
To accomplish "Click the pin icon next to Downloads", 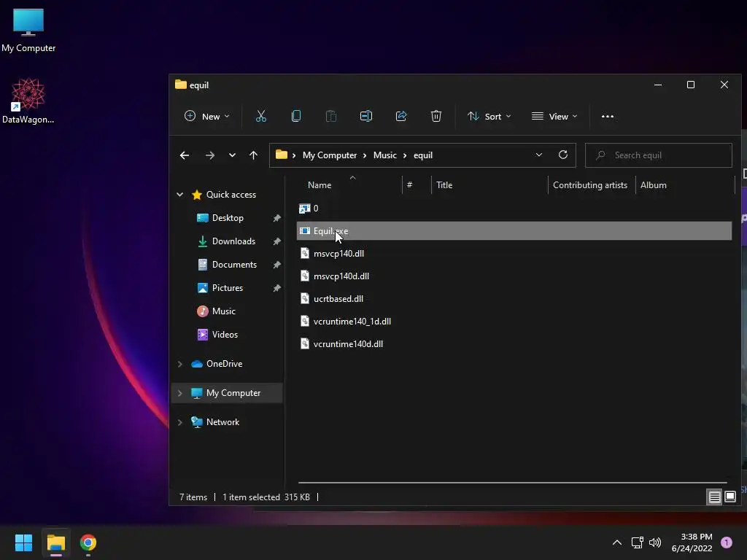I will pos(276,241).
